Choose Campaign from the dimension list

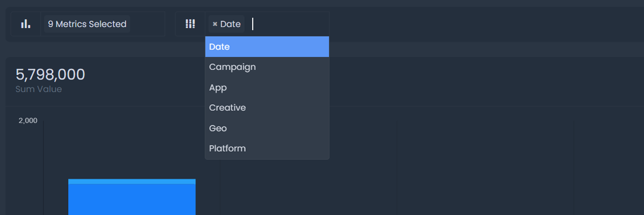(x=232, y=67)
